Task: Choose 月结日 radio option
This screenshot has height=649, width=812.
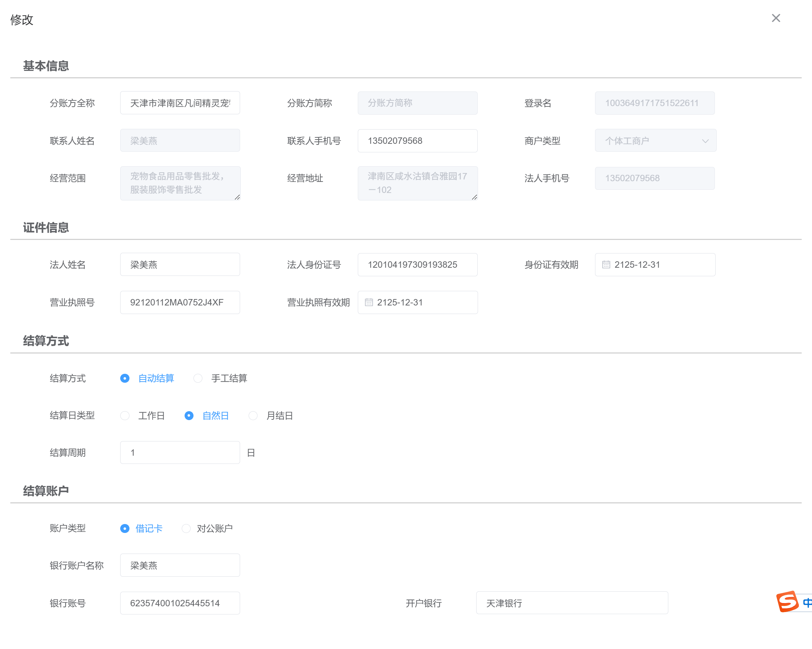Action: [x=253, y=415]
